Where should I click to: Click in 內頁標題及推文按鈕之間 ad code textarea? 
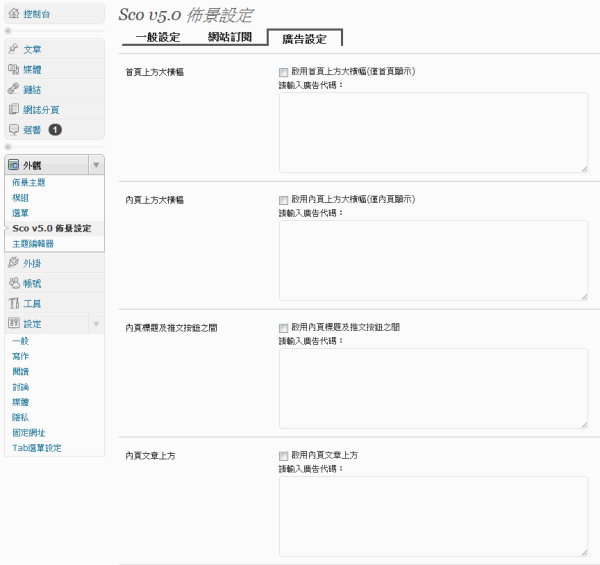[x=433, y=388]
